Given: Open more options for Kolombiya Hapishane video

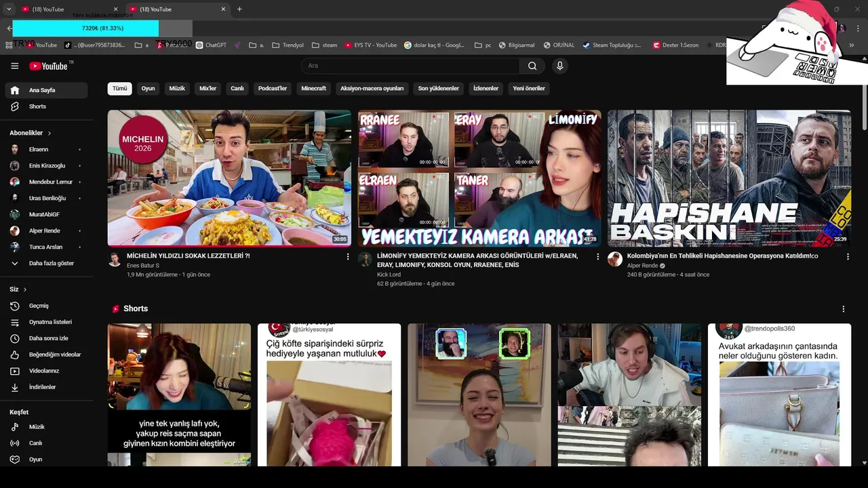Looking at the screenshot, I should point(848,257).
